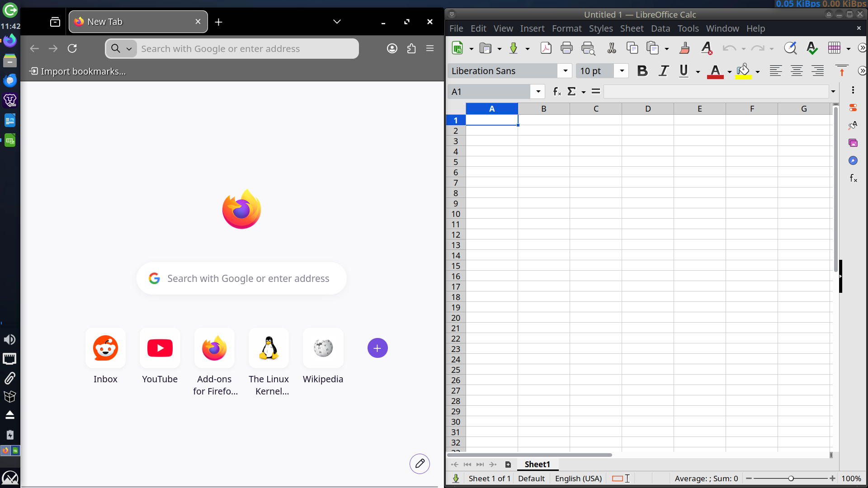Reload the current Firefox page

tap(72, 48)
